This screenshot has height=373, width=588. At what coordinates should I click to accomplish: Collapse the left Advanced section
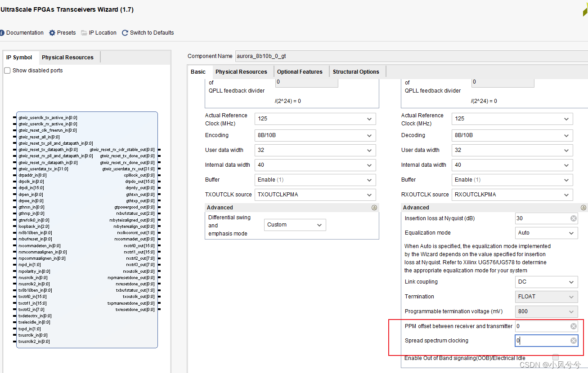click(x=374, y=208)
